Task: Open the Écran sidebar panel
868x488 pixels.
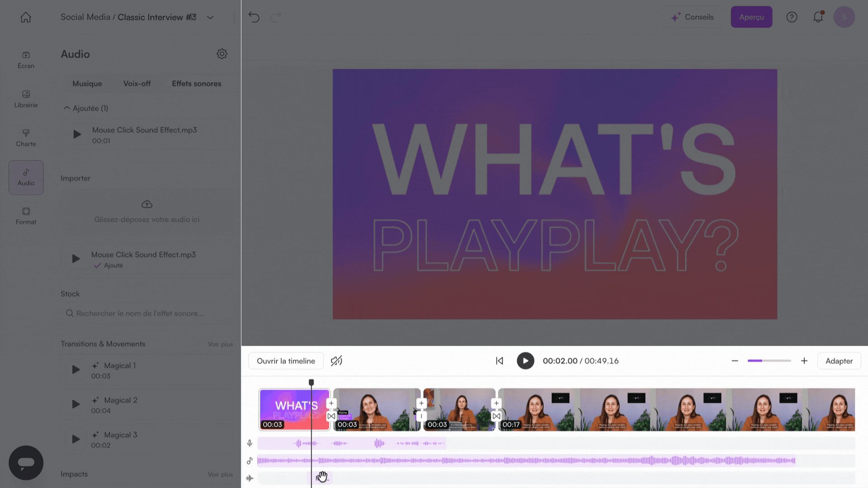Action: [x=26, y=60]
